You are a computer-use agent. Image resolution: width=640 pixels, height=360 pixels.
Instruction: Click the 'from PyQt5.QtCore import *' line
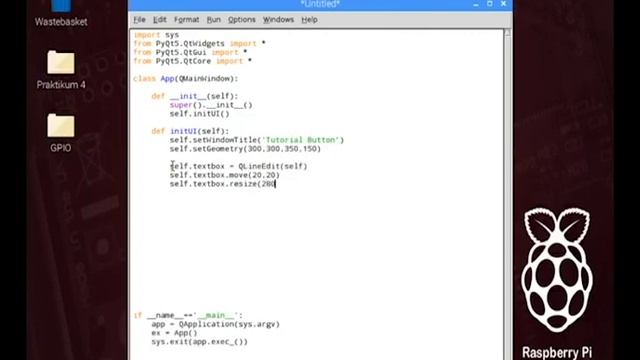coord(193,61)
